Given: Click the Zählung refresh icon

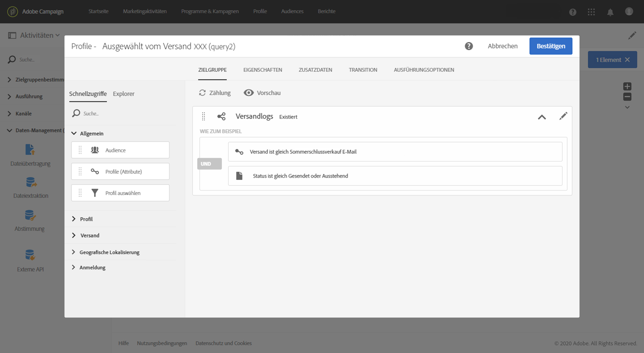Looking at the screenshot, I should tap(203, 93).
